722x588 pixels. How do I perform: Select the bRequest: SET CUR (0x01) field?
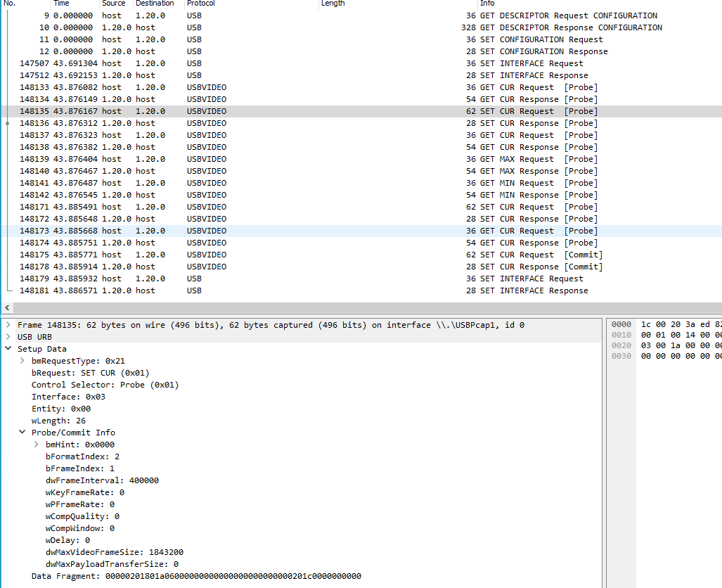tap(90, 373)
